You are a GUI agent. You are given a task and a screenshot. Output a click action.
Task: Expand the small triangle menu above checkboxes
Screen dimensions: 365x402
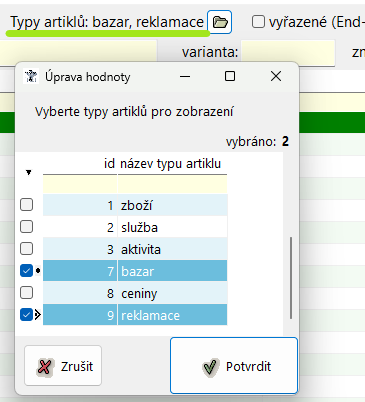(x=28, y=172)
